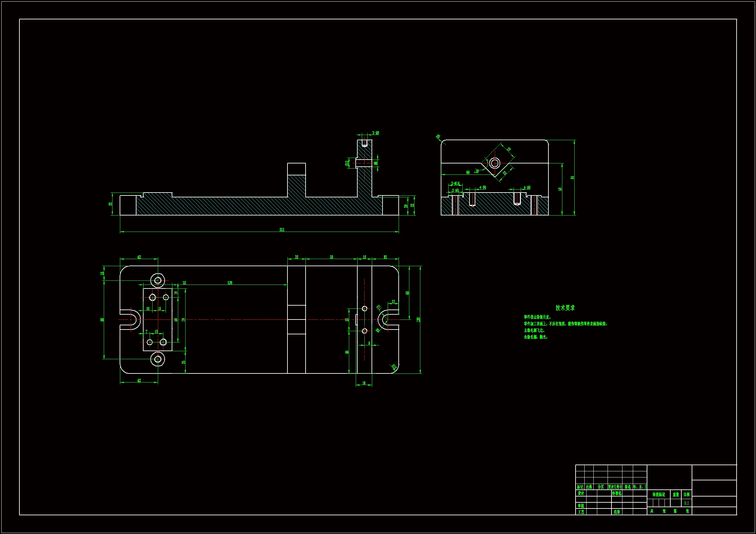The height and width of the screenshot is (534, 756).
Task: Click the 工艺 label in title block
Action: (581, 512)
